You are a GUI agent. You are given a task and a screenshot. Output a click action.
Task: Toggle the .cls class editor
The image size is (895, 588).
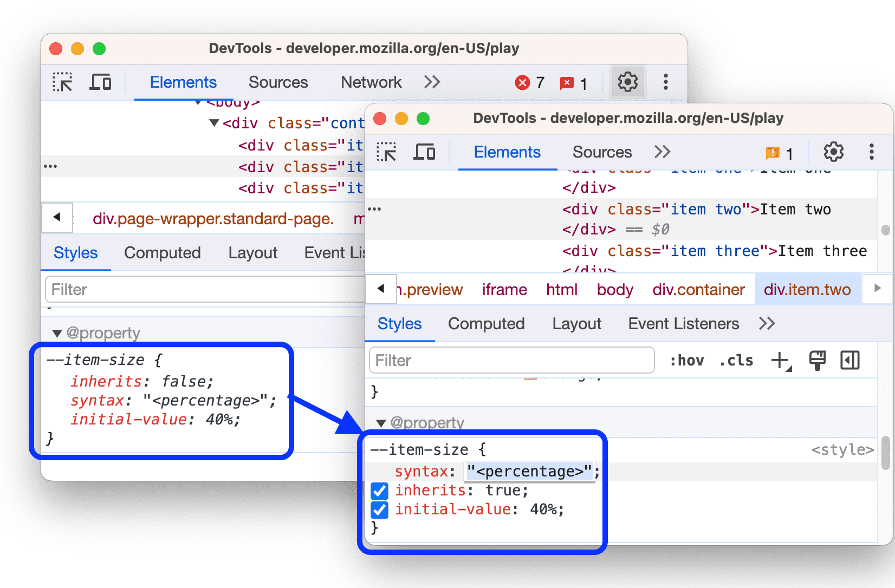pos(736,360)
